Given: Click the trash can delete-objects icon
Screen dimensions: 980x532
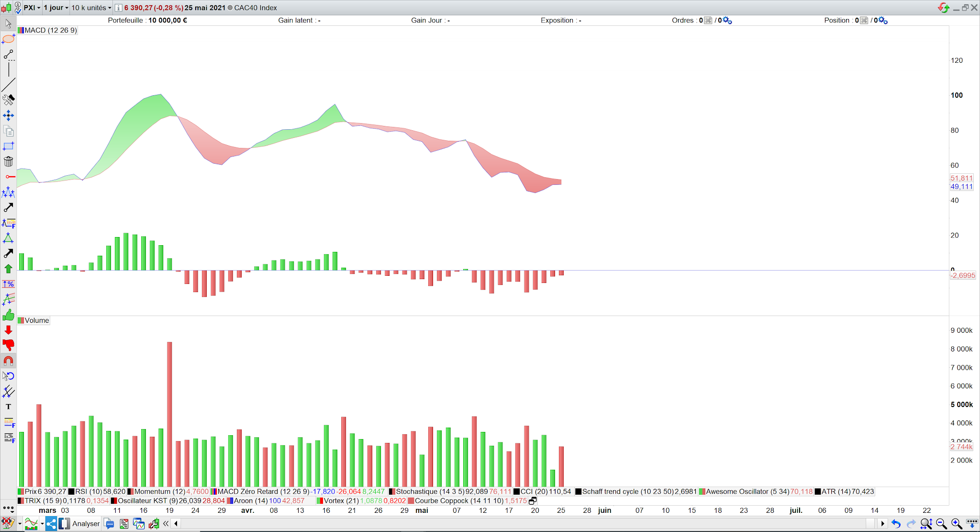Looking at the screenshot, I should [x=8, y=161].
